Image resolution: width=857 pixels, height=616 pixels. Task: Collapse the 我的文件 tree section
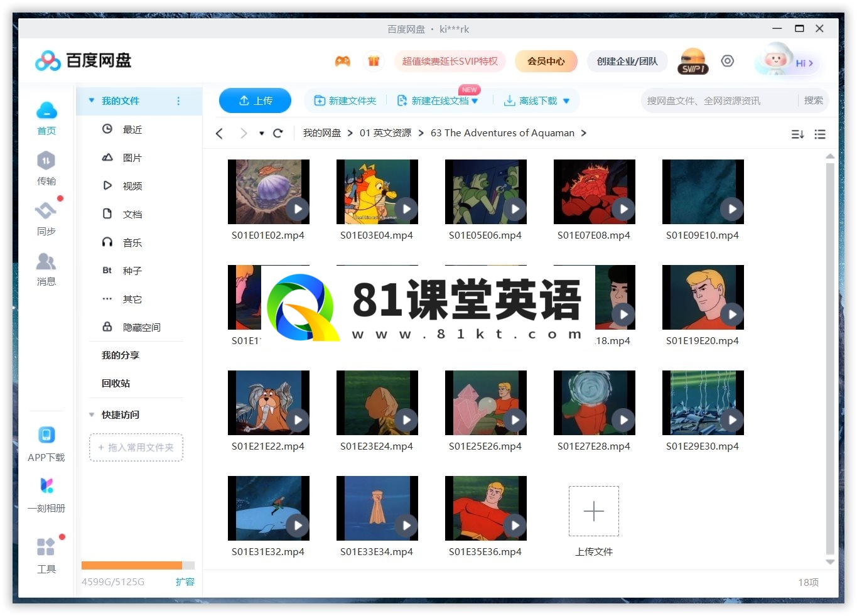(x=92, y=100)
